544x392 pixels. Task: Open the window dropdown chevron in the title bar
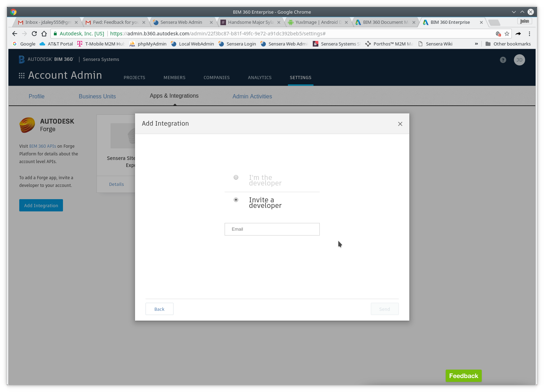coord(514,12)
